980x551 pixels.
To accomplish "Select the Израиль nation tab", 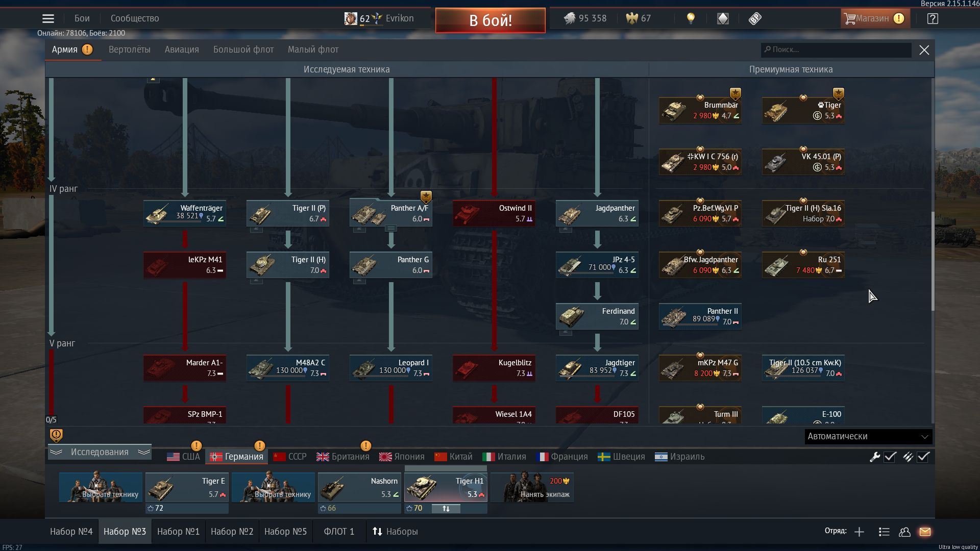I will click(679, 457).
